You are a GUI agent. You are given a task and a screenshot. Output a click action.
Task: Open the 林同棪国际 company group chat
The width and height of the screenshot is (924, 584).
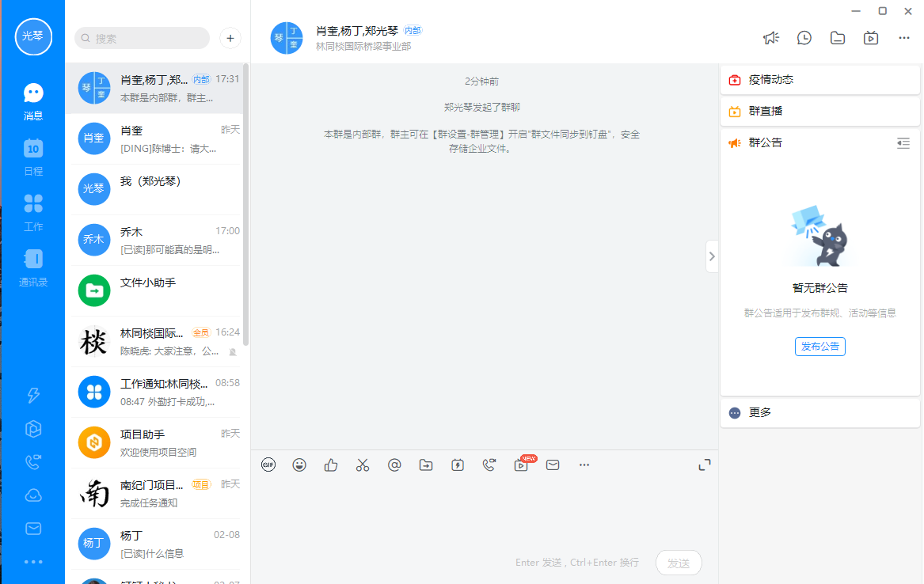click(x=156, y=341)
